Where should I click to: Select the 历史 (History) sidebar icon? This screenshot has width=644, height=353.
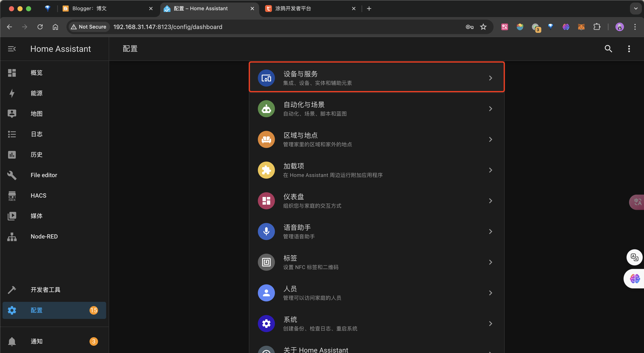[12, 155]
